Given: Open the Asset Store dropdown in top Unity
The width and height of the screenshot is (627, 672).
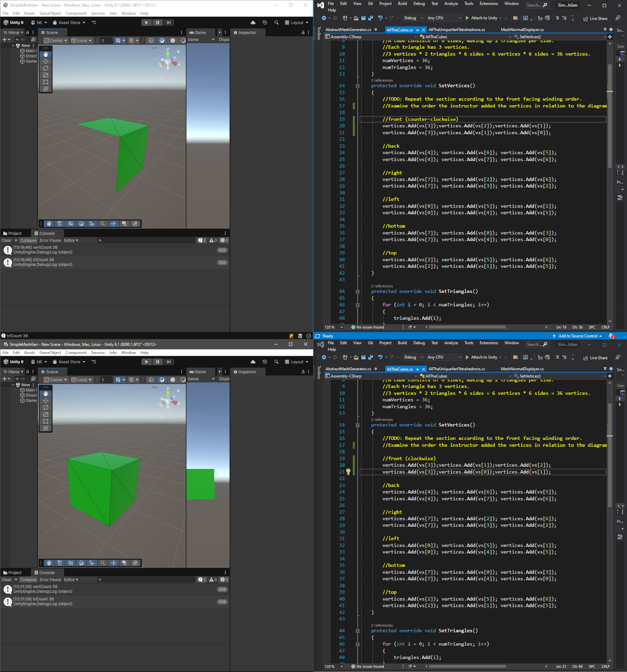Looking at the screenshot, I should tap(69, 22).
